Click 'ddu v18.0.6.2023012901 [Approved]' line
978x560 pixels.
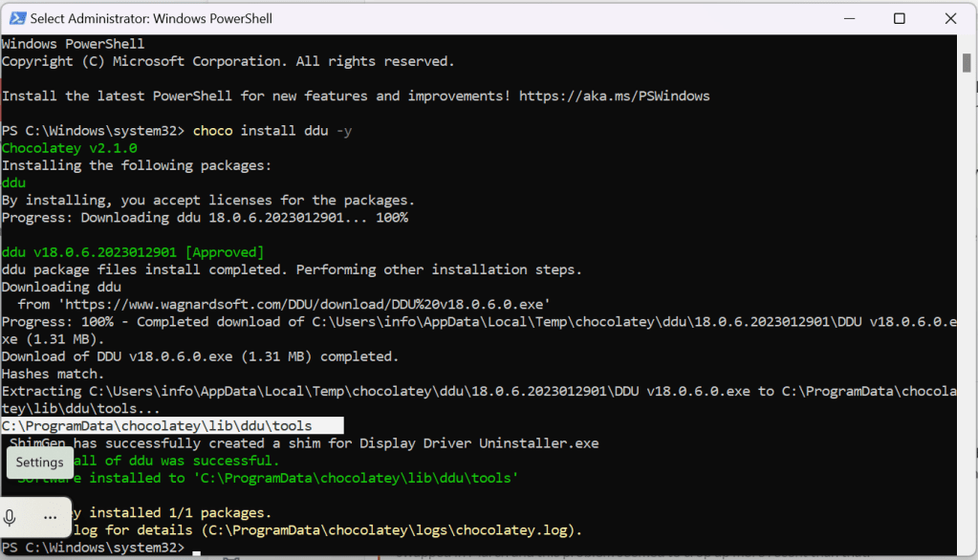click(132, 252)
